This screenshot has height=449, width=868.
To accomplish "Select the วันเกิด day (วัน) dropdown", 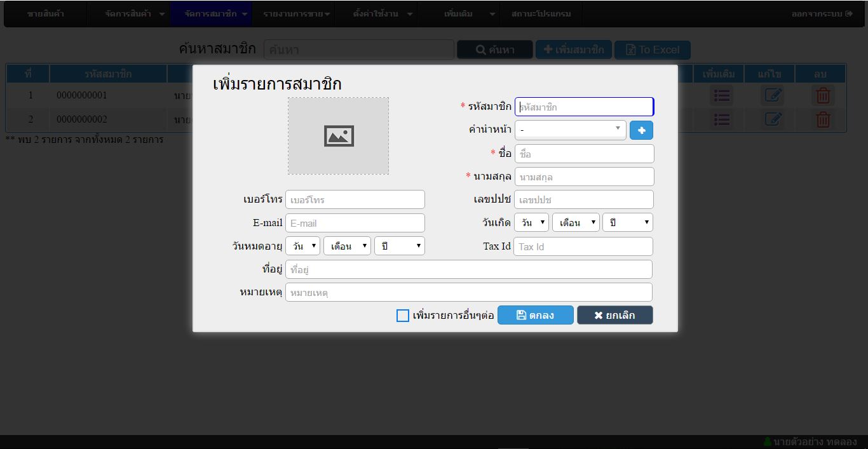I will point(531,223).
